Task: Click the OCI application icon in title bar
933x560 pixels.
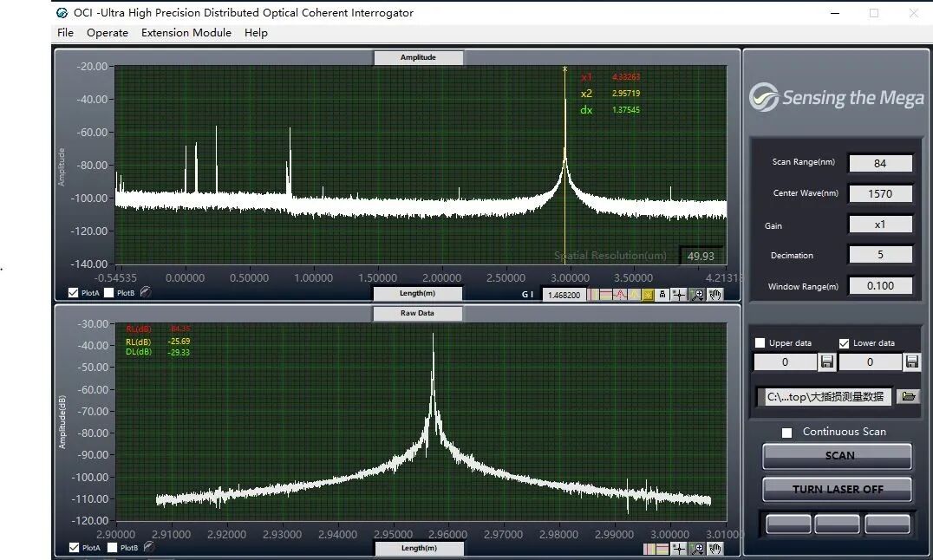Action: tap(62, 12)
